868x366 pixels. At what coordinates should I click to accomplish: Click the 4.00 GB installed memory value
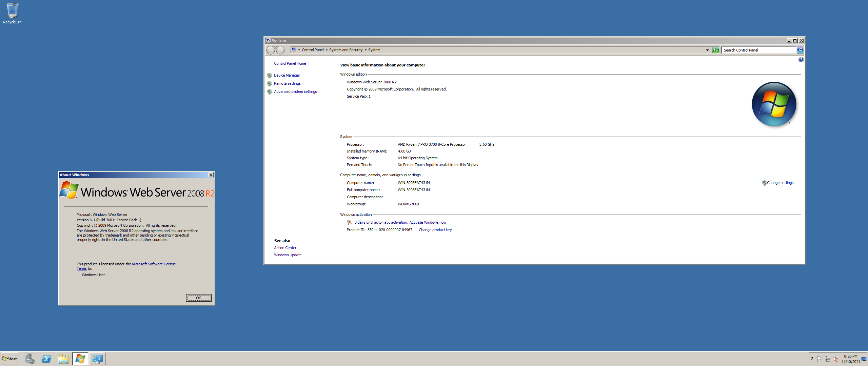404,151
